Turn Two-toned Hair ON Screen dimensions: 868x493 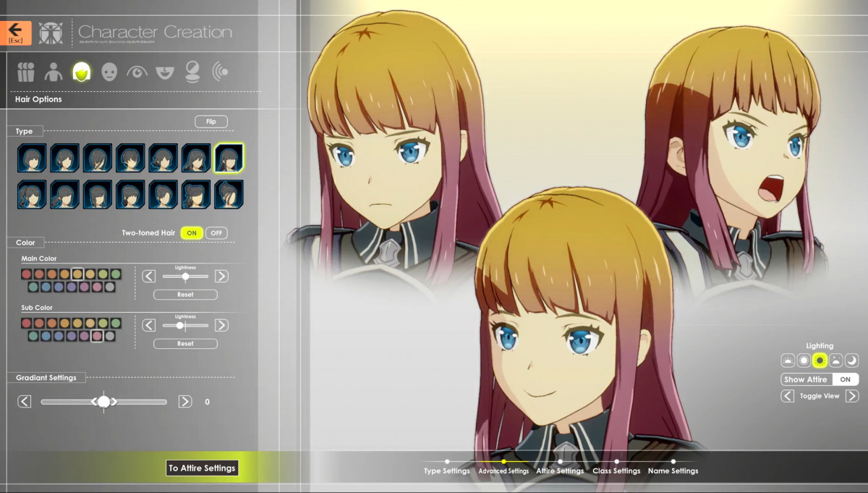click(191, 233)
